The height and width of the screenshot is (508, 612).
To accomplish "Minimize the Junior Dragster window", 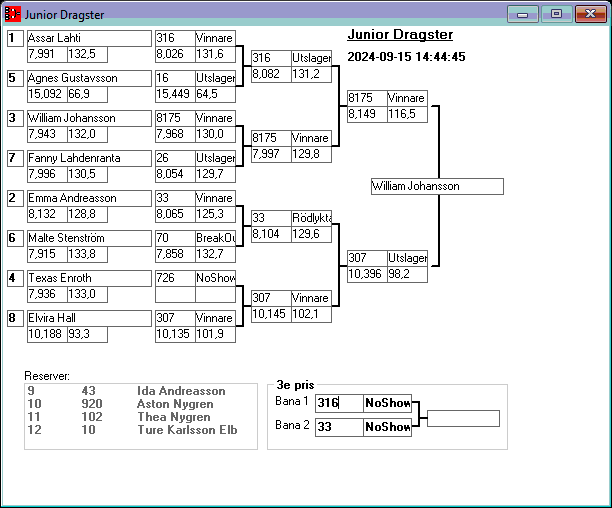I will point(523,14).
